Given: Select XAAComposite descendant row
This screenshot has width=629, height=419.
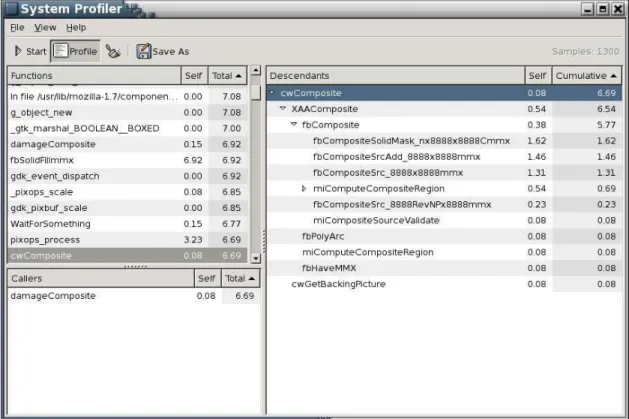Looking at the screenshot, I should click(x=444, y=109).
